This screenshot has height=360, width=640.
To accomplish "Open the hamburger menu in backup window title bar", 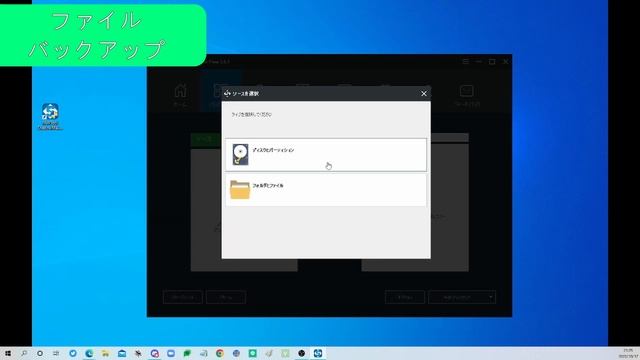I will [465, 62].
